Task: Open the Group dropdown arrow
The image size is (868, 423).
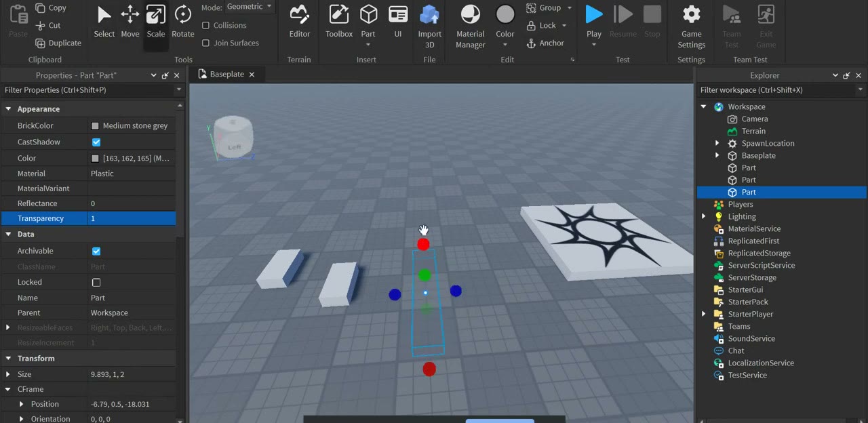Action: pyautogui.click(x=569, y=8)
